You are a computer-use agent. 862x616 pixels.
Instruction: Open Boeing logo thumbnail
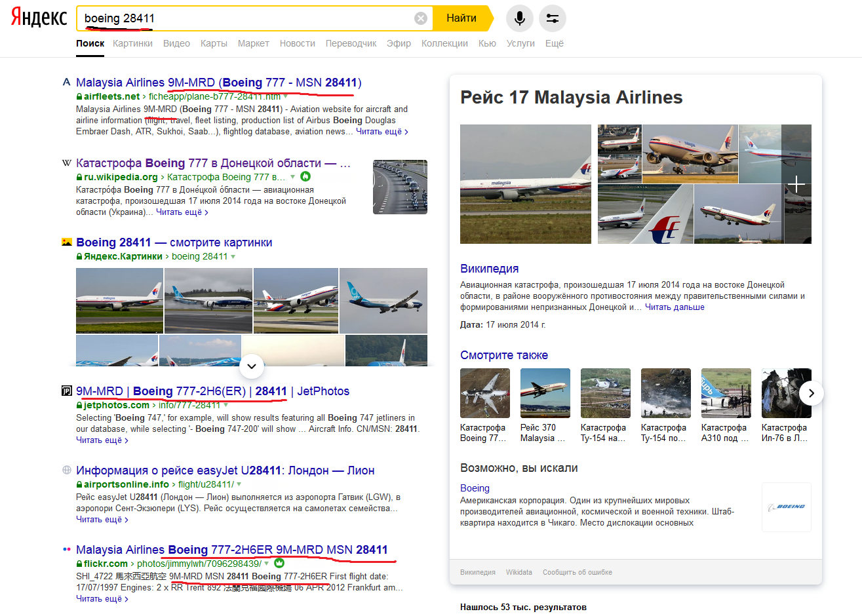coord(787,507)
